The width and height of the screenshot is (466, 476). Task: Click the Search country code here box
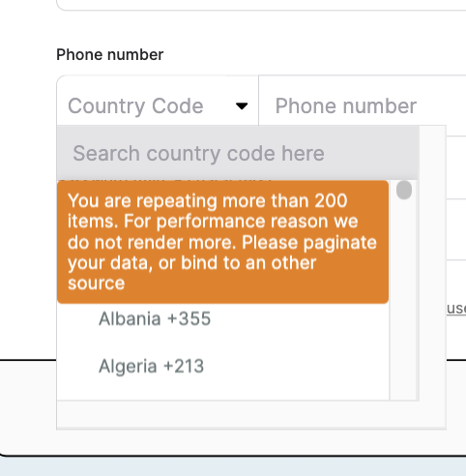[x=238, y=153]
